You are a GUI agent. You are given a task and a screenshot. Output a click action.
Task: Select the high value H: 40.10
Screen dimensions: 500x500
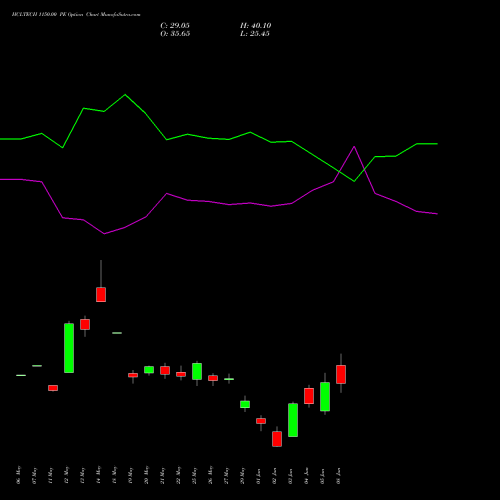(x=256, y=26)
